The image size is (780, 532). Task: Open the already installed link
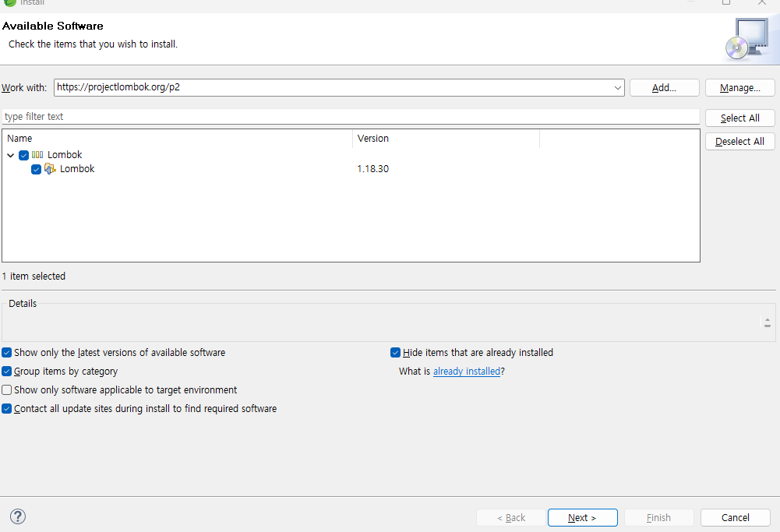[467, 372]
